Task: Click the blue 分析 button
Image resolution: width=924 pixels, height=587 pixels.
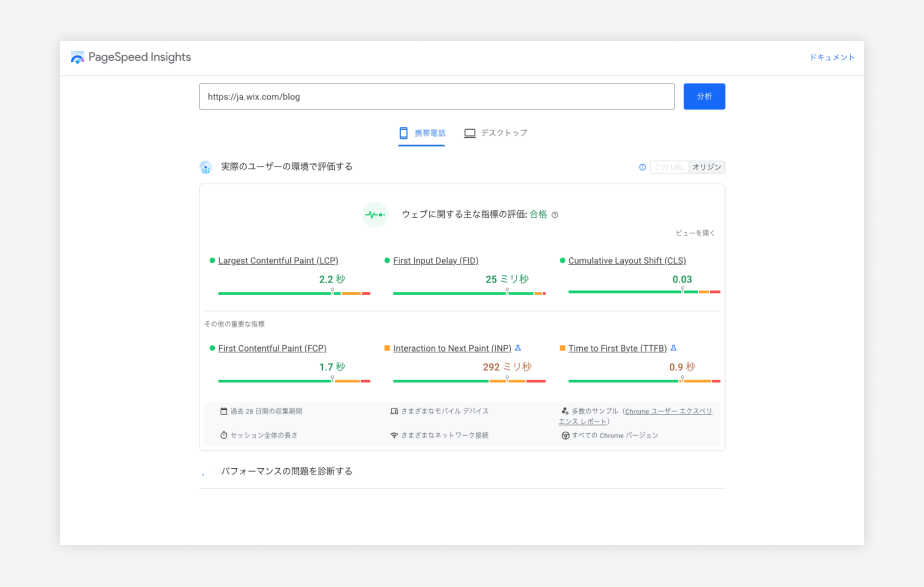Action: (x=704, y=97)
